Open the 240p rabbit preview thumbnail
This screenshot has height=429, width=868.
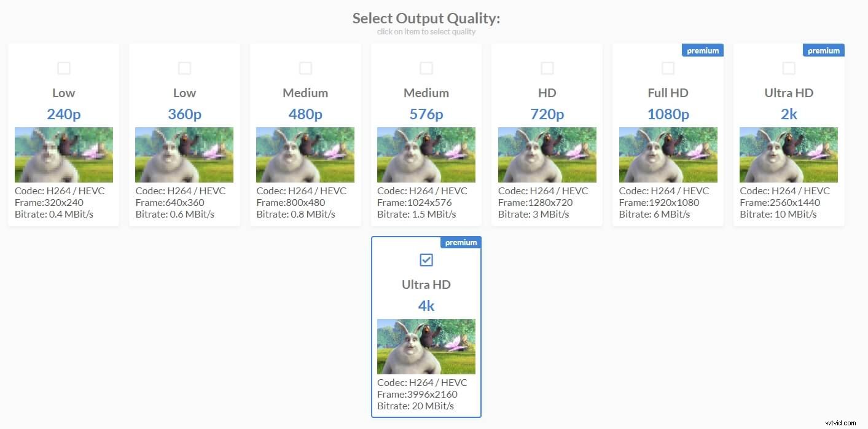[x=63, y=154]
